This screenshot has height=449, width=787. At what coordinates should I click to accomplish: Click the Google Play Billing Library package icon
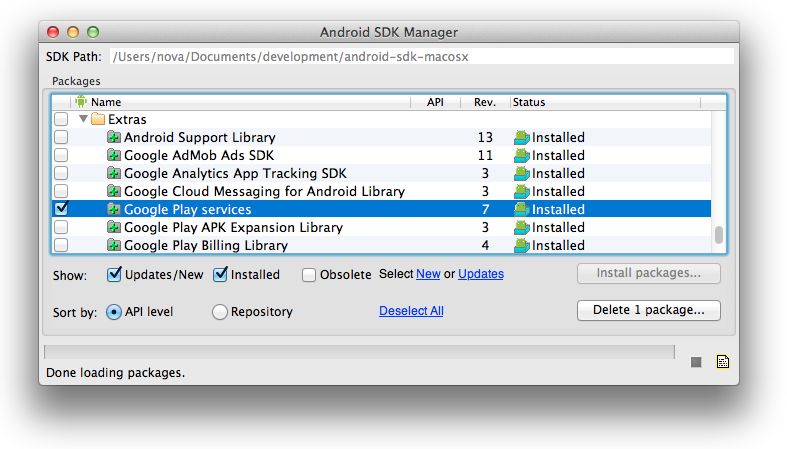click(114, 245)
